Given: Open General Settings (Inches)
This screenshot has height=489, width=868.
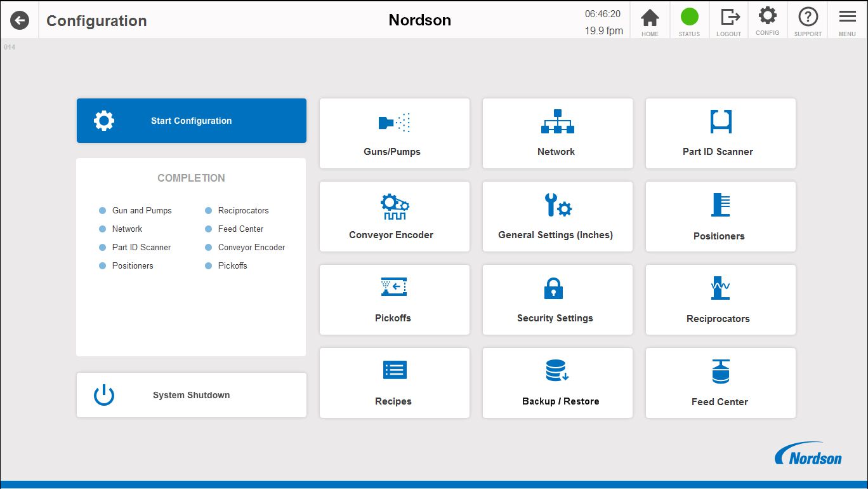Looking at the screenshot, I should pyautogui.click(x=557, y=217).
